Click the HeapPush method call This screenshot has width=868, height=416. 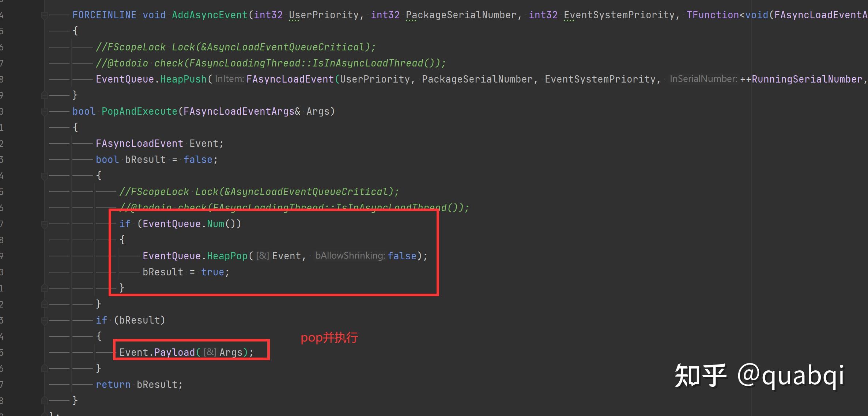[x=183, y=79]
